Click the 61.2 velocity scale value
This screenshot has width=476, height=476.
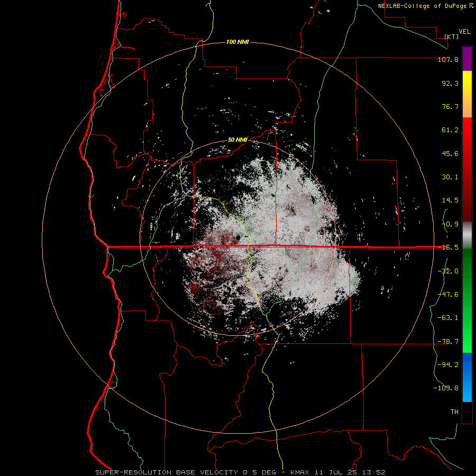pyautogui.click(x=450, y=130)
